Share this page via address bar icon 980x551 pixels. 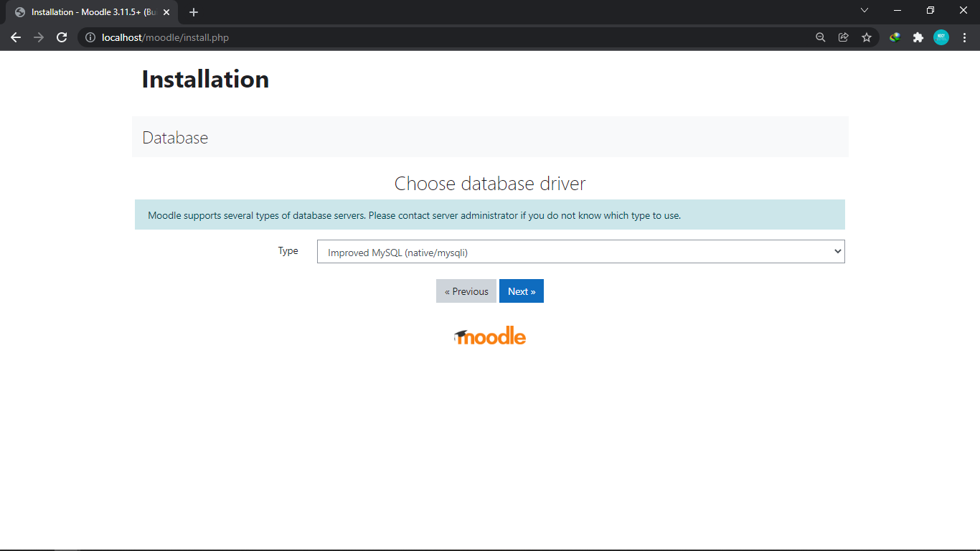click(844, 37)
